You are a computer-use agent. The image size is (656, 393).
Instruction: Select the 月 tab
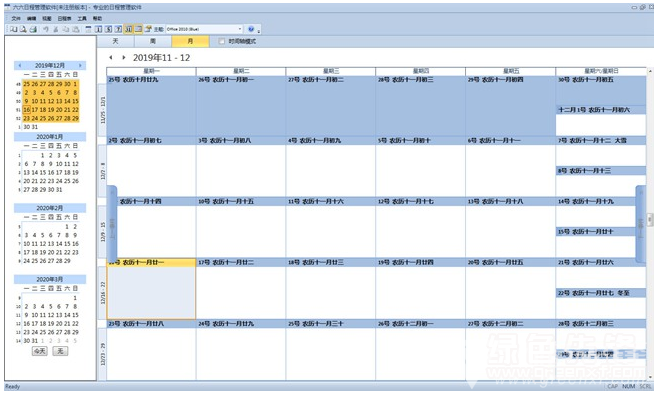coord(190,41)
